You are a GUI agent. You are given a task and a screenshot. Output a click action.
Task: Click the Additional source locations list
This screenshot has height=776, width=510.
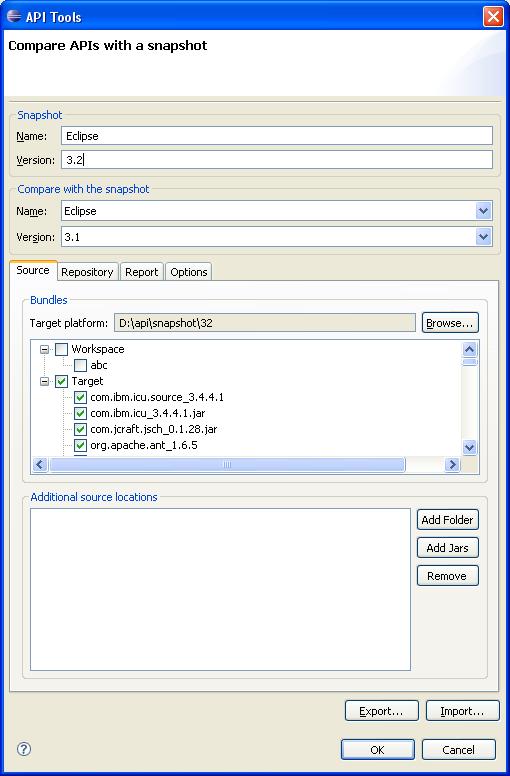(221, 589)
